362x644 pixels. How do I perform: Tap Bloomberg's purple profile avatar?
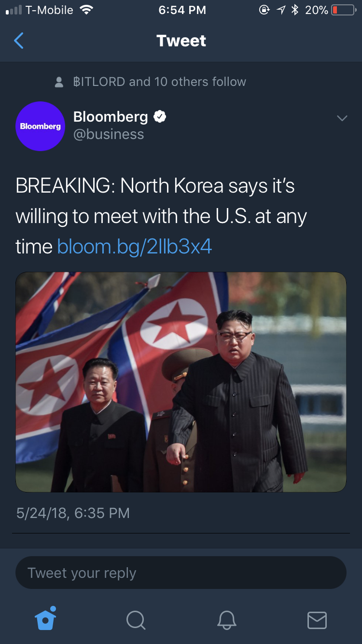[x=41, y=126]
